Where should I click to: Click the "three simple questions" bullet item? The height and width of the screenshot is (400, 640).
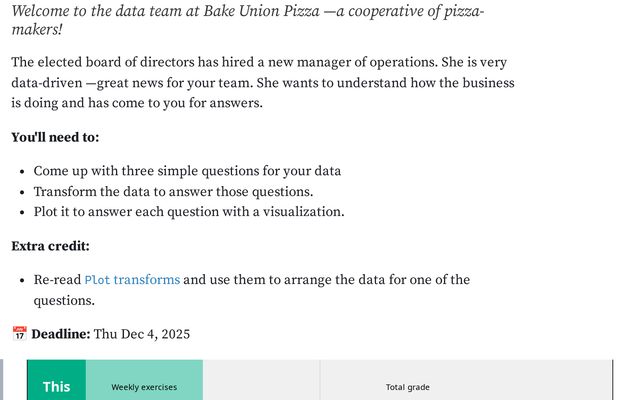(x=187, y=171)
